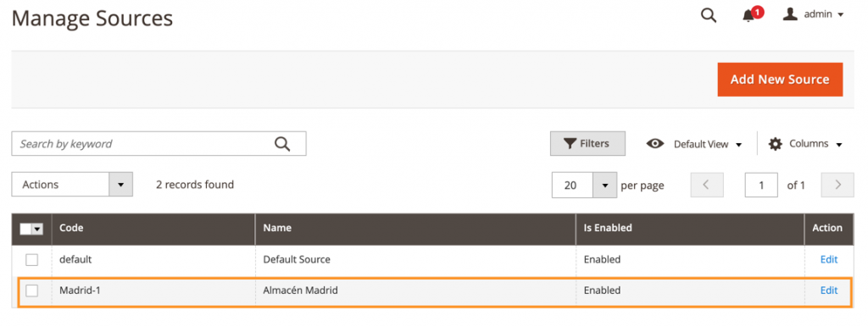Open the per page size dropdown arrow

pyautogui.click(x=604, y=186)
